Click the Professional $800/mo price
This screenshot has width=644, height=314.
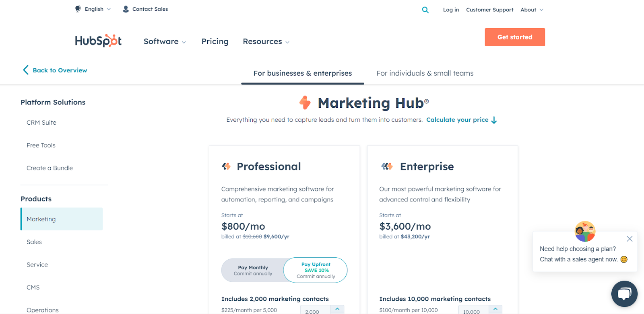(243, 226)
